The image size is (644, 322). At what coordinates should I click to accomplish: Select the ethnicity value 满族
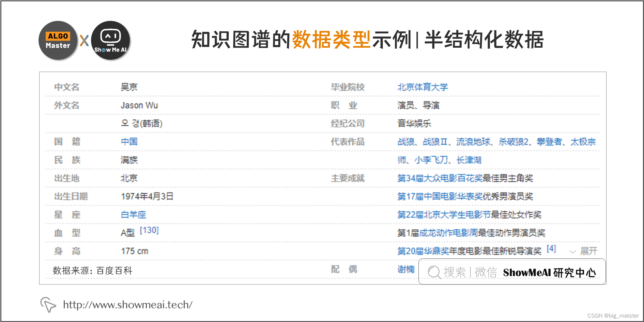[x=129, y=160]
